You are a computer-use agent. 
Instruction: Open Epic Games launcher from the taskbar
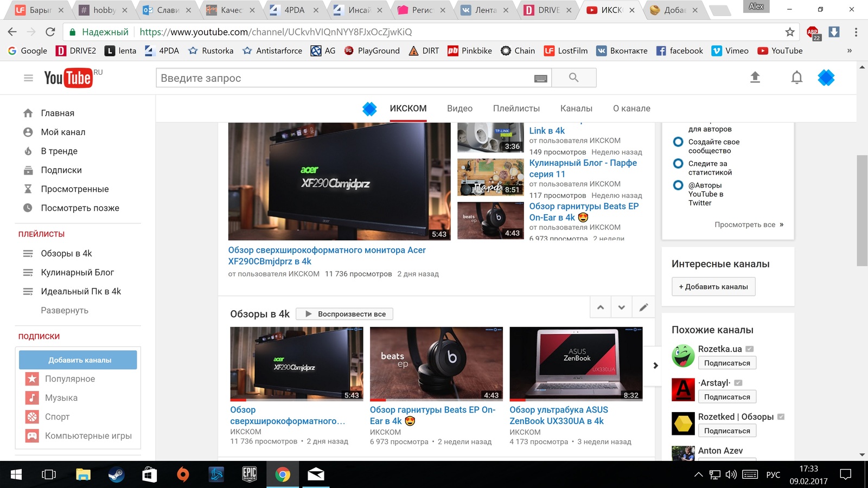[249, 475]
